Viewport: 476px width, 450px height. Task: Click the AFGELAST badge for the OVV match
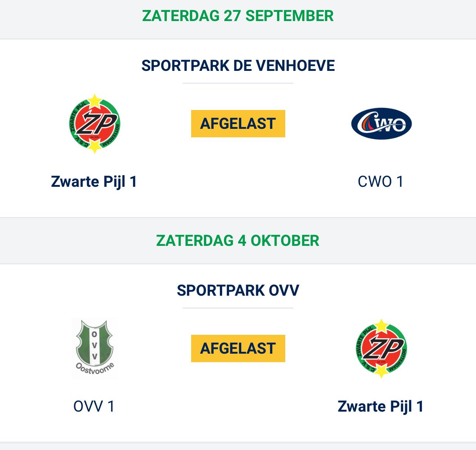click(x=238, y=348)
